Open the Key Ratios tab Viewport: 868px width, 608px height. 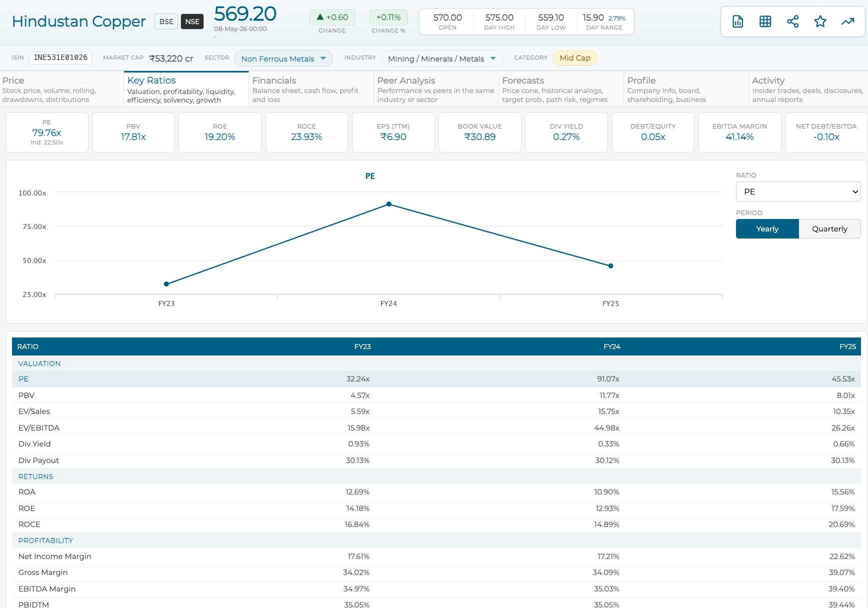pyautogui.click(x=186, y=89)
